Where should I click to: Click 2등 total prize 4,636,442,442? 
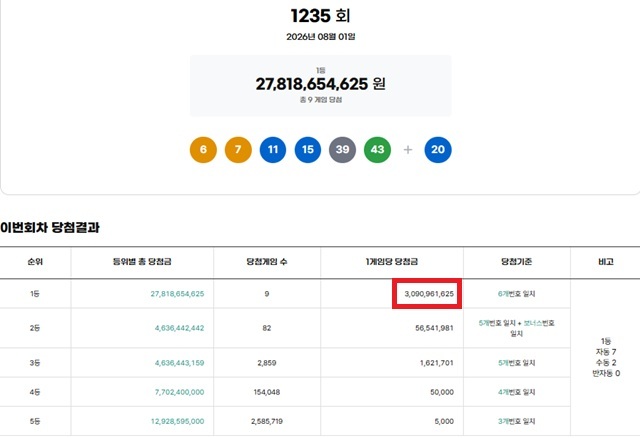pos(179,328)
